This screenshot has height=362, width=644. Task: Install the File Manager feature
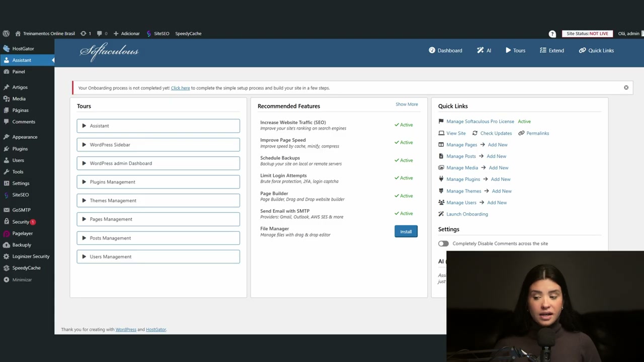406,232
